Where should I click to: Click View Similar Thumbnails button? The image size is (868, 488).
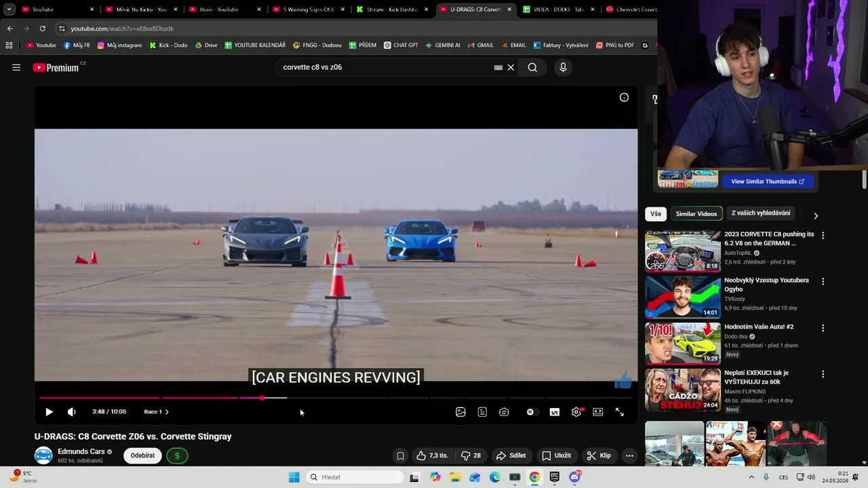point(767,181)
